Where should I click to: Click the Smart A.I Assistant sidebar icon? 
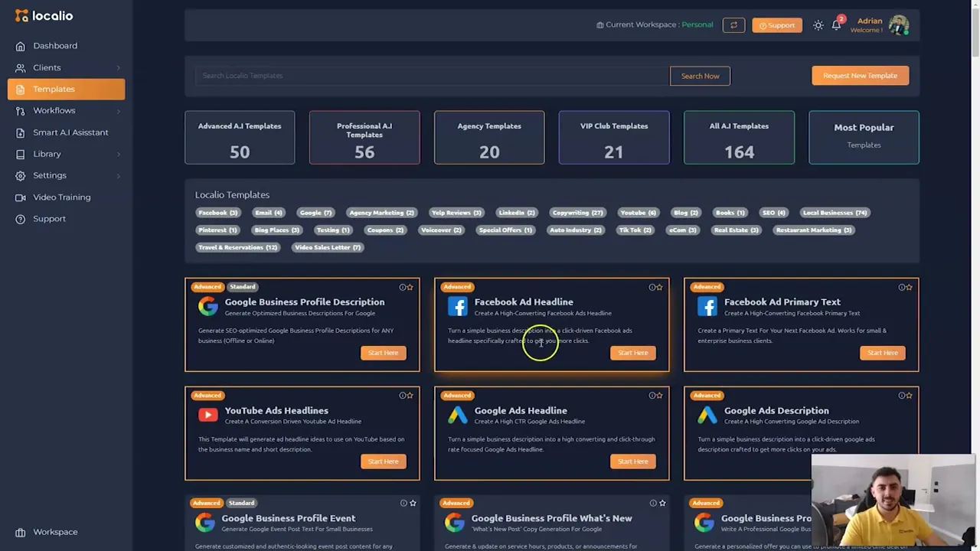click(x=21, y=132)
